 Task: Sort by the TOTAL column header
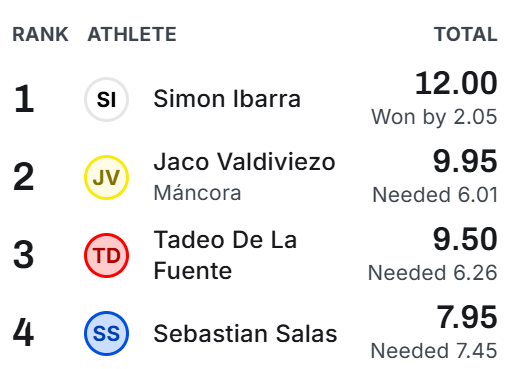click(466, 34)
